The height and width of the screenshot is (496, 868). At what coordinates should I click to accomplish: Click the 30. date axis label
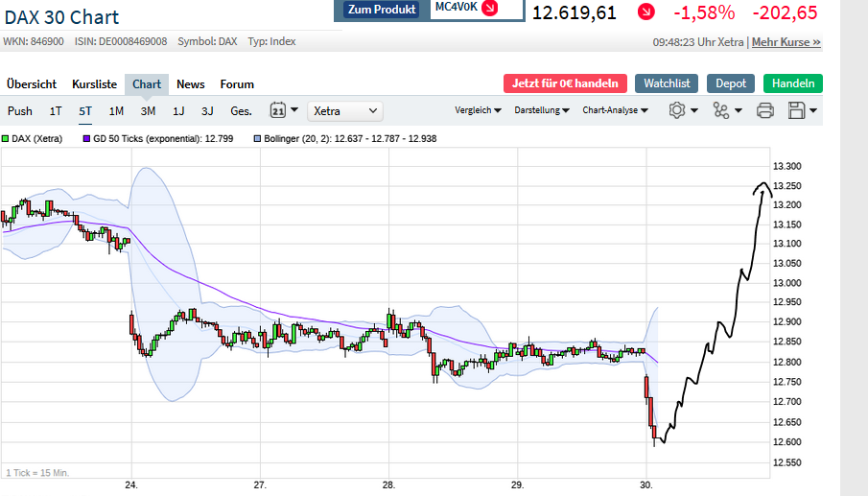646,484
